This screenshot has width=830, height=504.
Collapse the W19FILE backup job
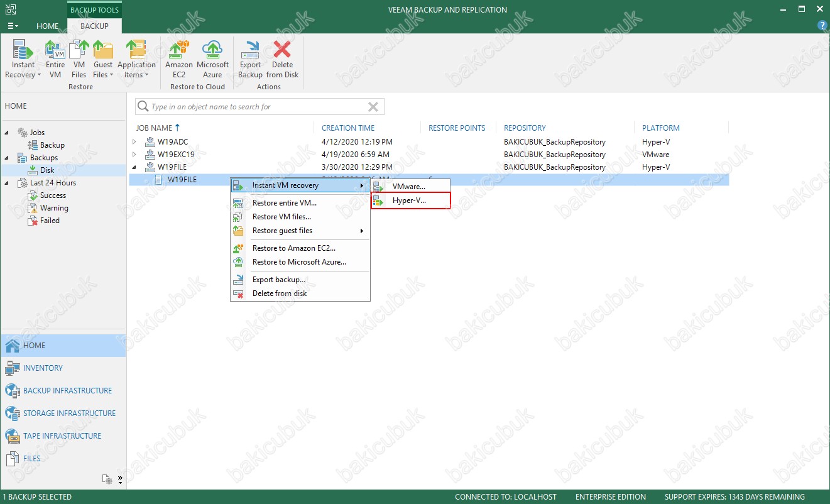click(134, 167)
